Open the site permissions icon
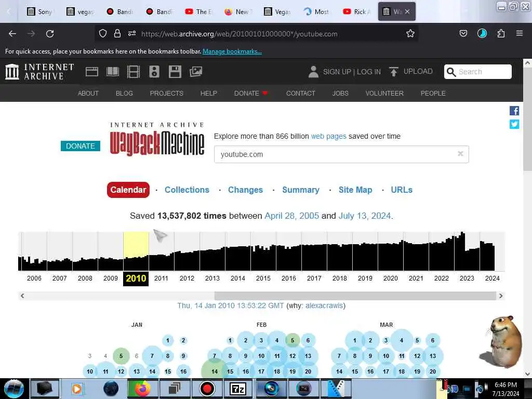 131,34
